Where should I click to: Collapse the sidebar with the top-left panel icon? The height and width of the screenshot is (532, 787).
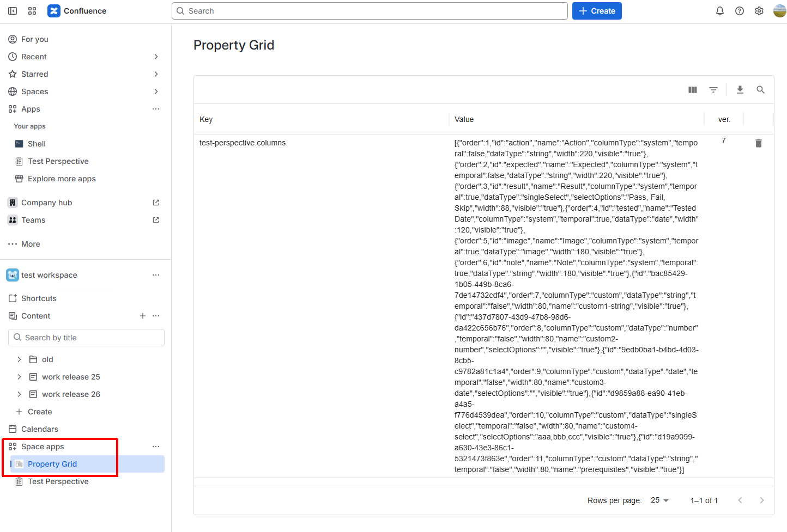point(13,11)
